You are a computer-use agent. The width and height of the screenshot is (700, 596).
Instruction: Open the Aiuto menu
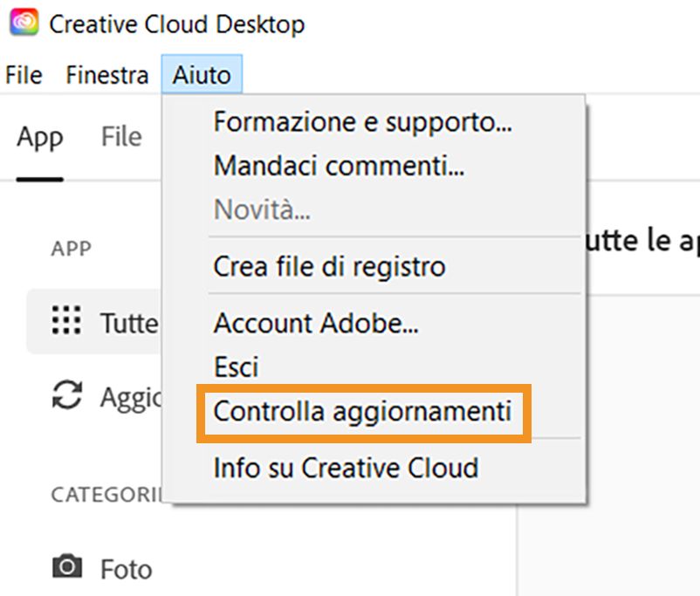(202, 75)
